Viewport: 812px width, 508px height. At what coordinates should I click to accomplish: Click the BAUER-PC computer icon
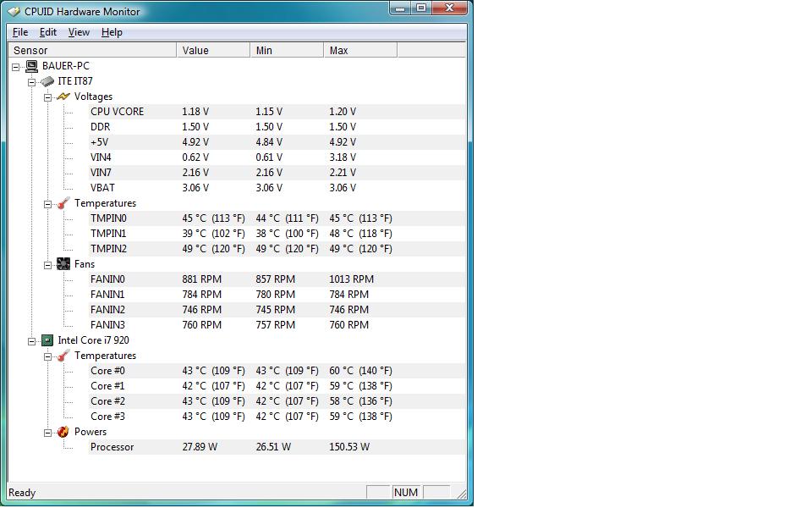(32, 66)
